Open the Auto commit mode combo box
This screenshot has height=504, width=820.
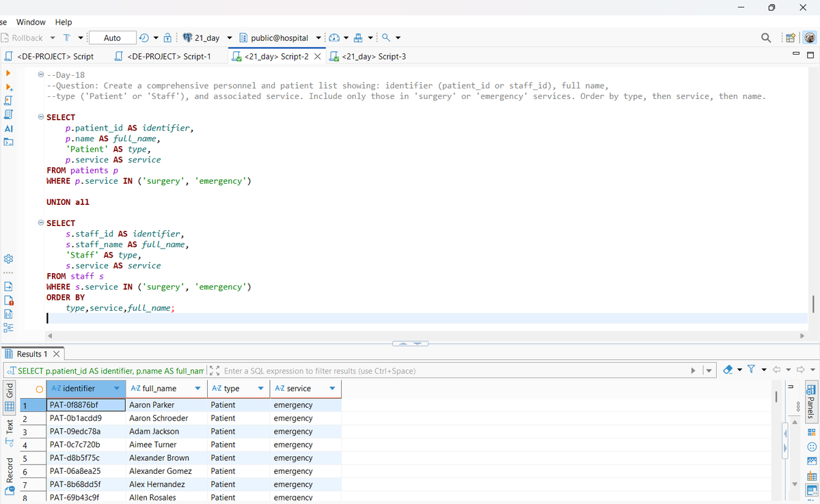(x=112, y=38)
